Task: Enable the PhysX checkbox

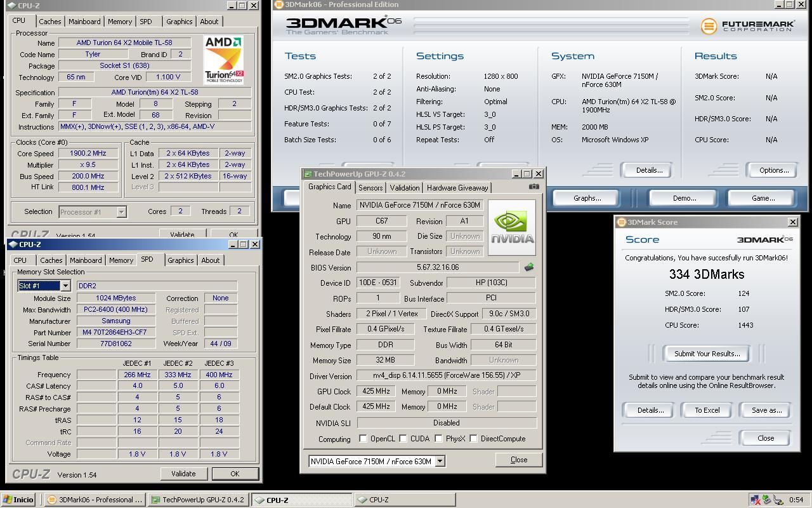Action: click(438, 439)
